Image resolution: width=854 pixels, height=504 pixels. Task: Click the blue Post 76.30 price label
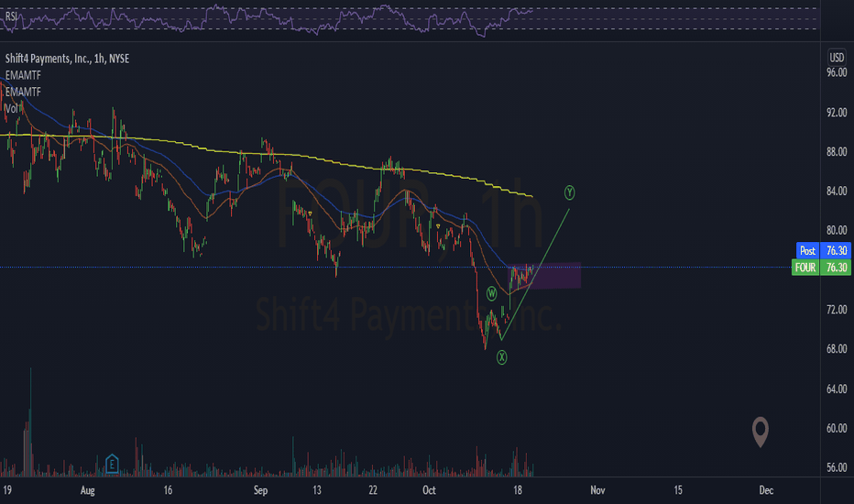point(823,251)
